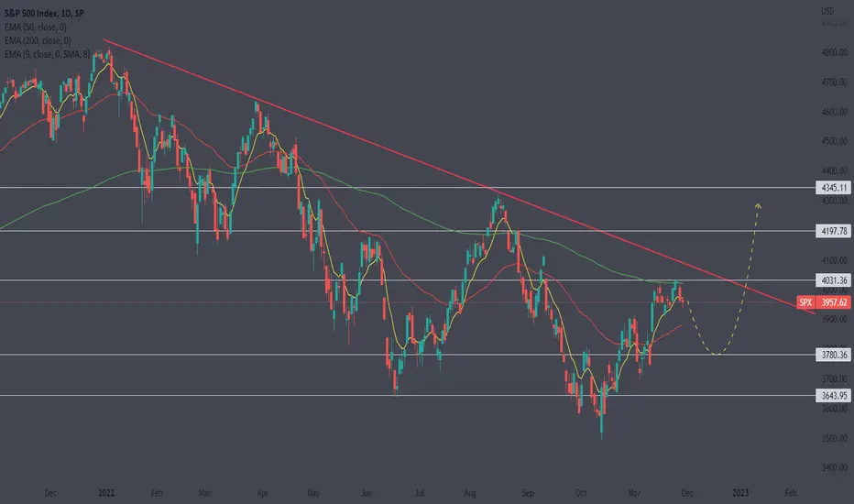Click the 3780.36 horizontal level price tag
The width and height of the screenshot is (854, 504).
pos(834,355)
